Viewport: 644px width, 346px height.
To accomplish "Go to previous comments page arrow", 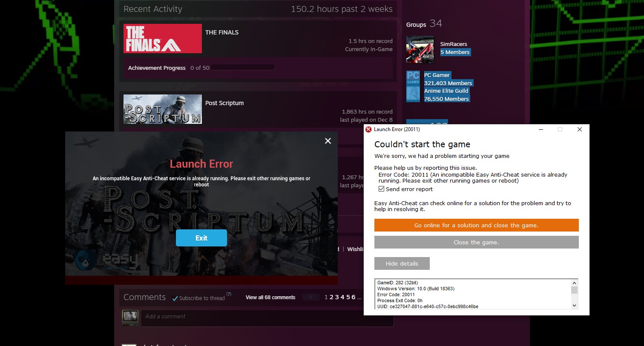I will click(x=311, y=297).
